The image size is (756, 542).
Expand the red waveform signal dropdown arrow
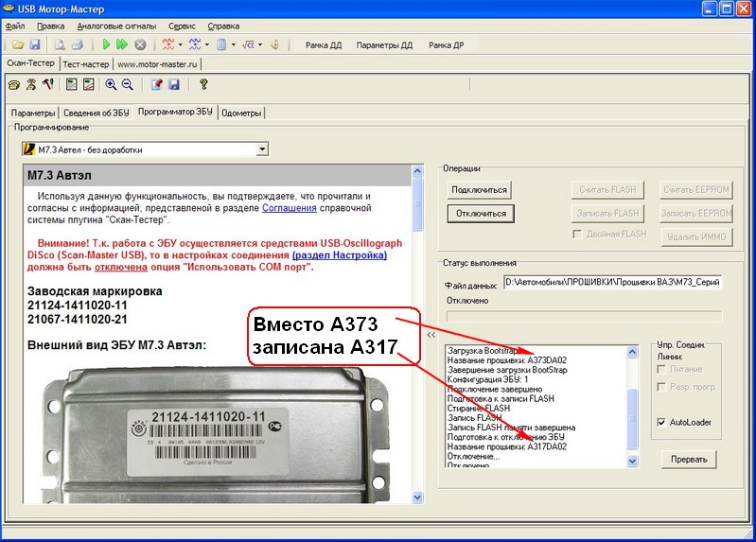(x=180, y=44)
